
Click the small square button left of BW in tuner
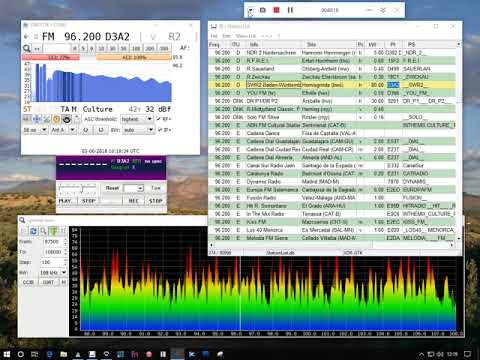click(101, 130)
